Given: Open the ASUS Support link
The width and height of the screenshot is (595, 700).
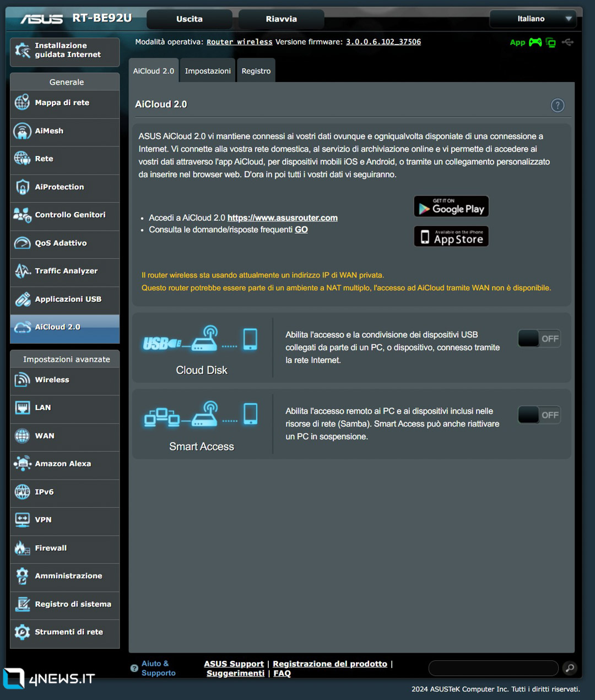Looking at the screenshot, I should [234, 664].
